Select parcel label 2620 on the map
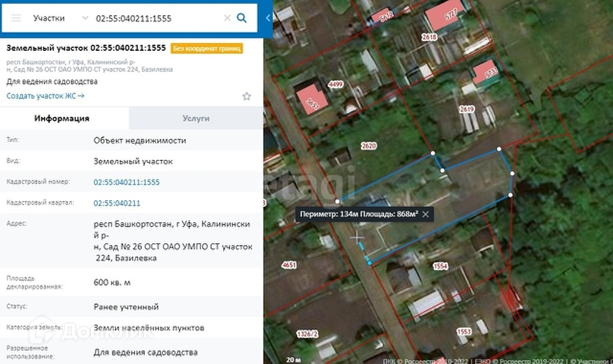Viewport: 613px width, 364px height. pyautogui.click(x=369, y=146)
